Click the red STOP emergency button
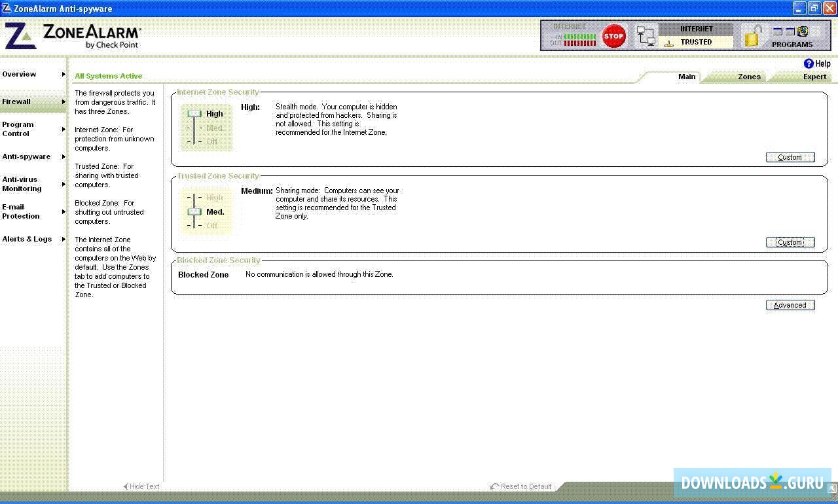This screenshot has height=504, width=838. [x=613, y=36]
